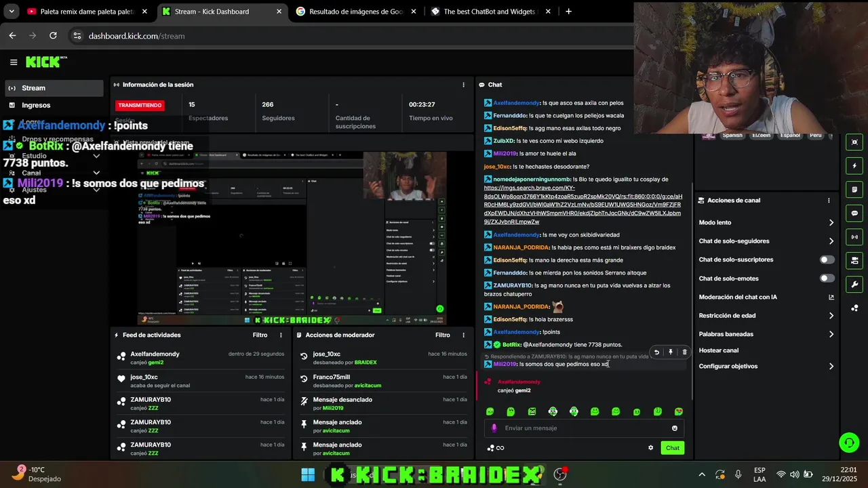868x488 pixels.
Task: Insert the heart-eyes emote in emote row
Action: pyautogui.click(x=679, y=412)
